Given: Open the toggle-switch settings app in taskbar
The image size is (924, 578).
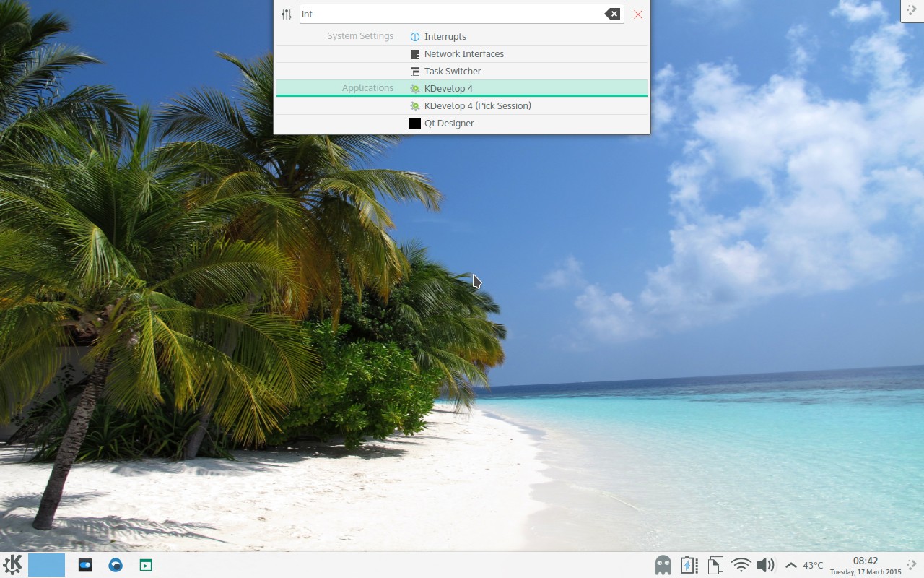Looking at the screenshot, I should point(85,565).
